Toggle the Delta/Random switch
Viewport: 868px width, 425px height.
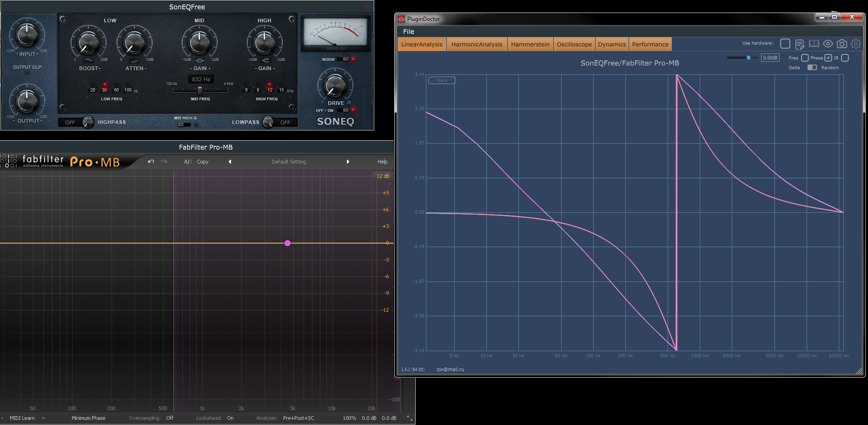pos(812,67)
